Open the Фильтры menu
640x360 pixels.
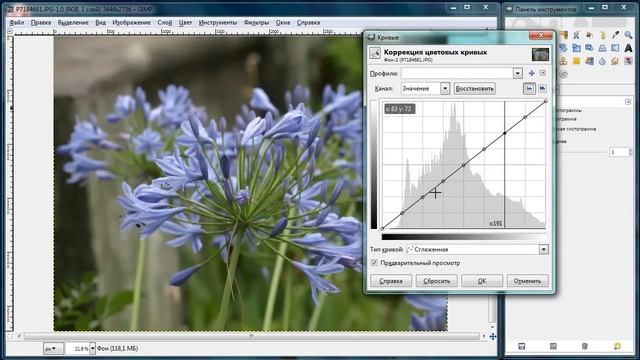pyautogui.click(x=256, y=22)
